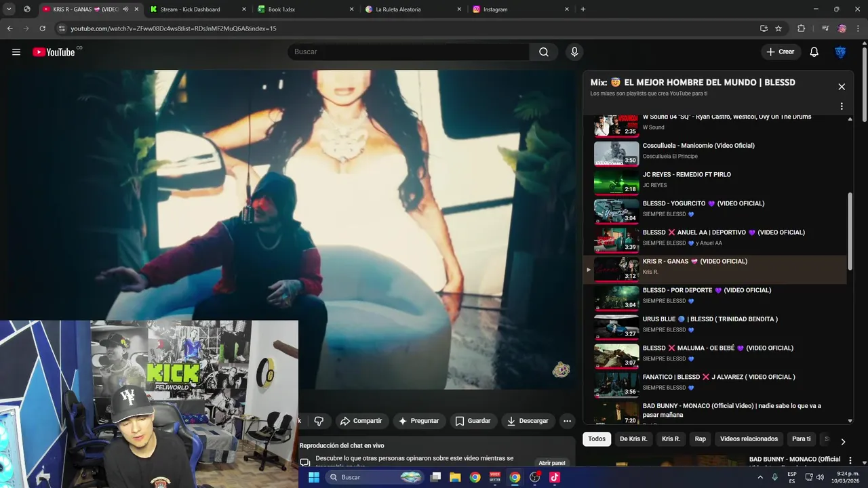The image size is (868, 488).
Task: Open YouTube notifications bell
Action: pos(814,52)
